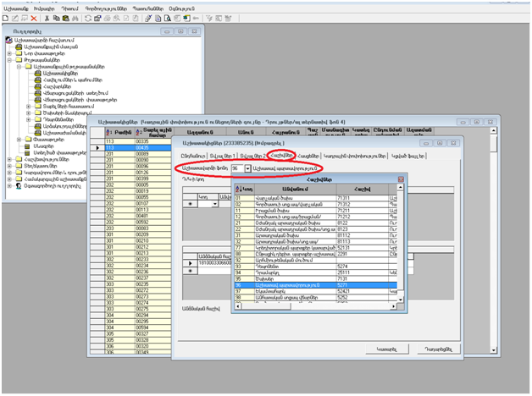The image size is (532, 396).
Task: Open the combo box arrow beside value 96
Action: [247, 168]
